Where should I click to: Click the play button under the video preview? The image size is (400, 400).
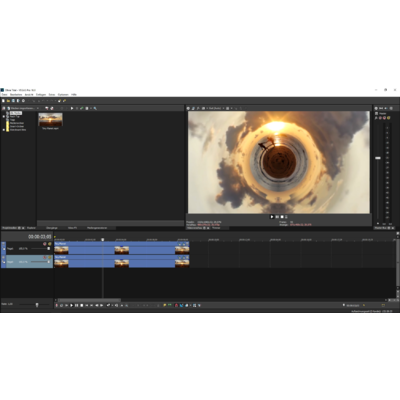click(x=272, y=217)
